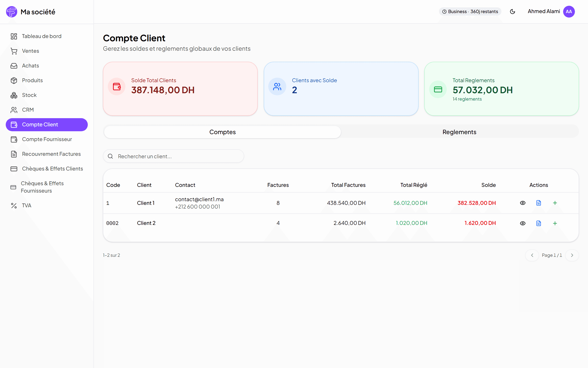Click the 438.540,00 DH total factures value
Image resolution: width=588 pixels, height=368 pixels.
click(346, 203)
